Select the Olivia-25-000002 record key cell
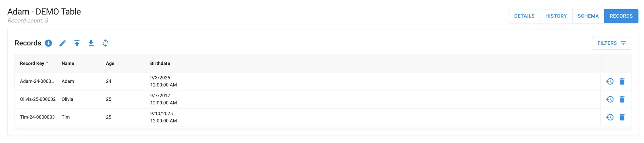 pyautogui.click(x=38, y=99)
